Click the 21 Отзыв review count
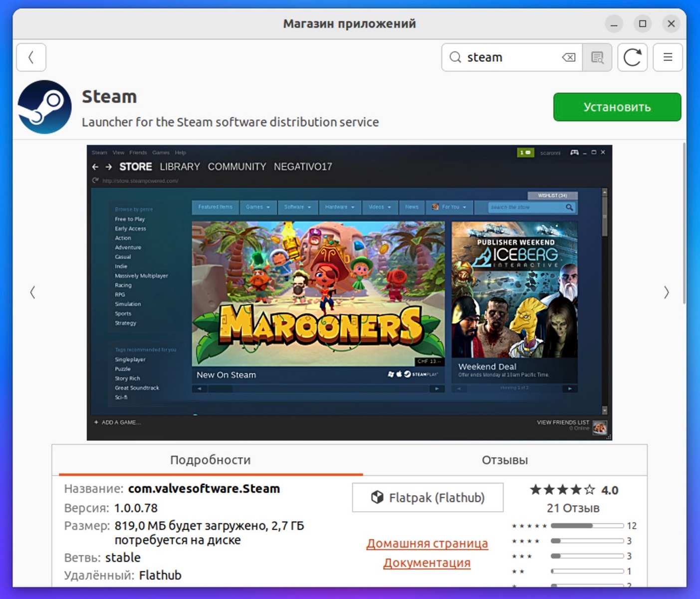 (573, 508)
